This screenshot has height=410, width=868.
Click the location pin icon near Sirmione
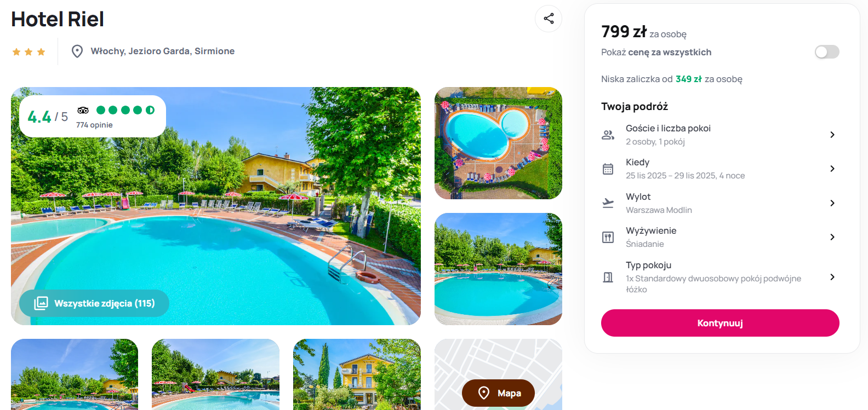click(77, 51)
